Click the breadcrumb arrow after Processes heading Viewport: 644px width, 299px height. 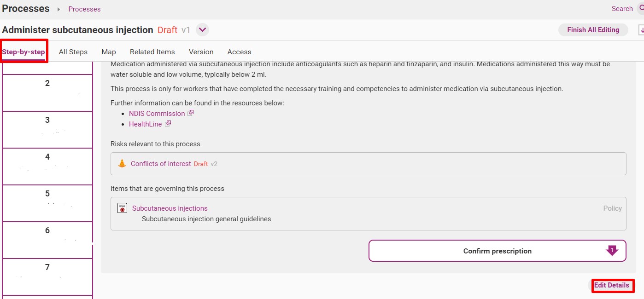point(59,9)
